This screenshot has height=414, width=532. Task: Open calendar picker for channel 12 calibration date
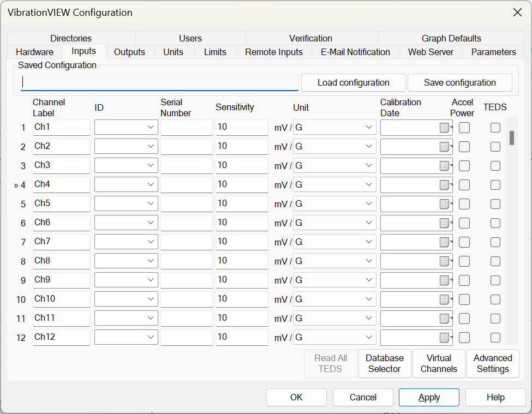tap(445, 338)
